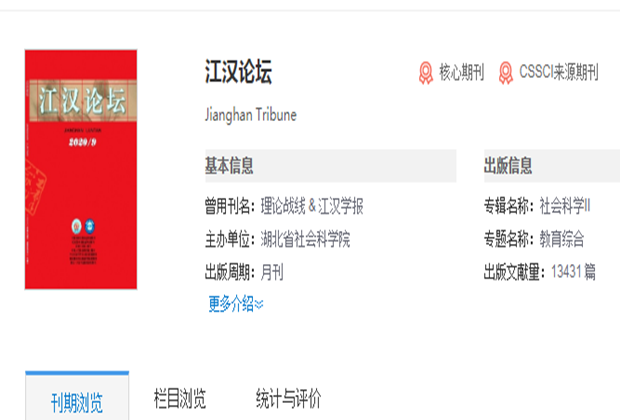
Task: Click the 江汉论坛 title banner on the cover image
Action: coord(81,101)
